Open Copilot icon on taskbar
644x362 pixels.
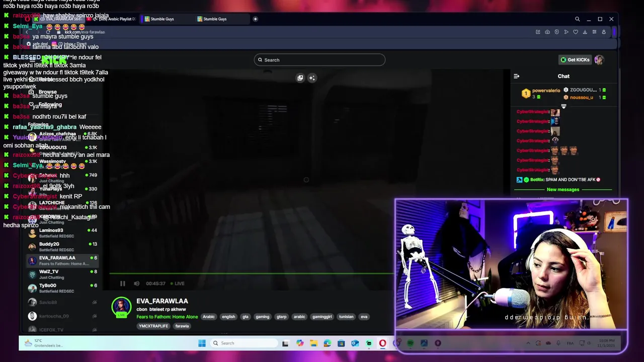[x=300, y=343]
